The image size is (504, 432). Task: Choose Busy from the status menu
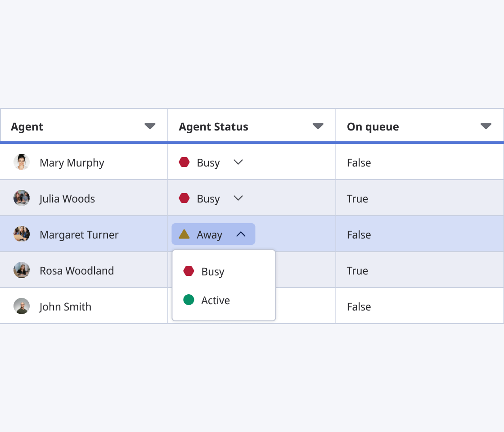pyautogui.click(x=224, y=271)
